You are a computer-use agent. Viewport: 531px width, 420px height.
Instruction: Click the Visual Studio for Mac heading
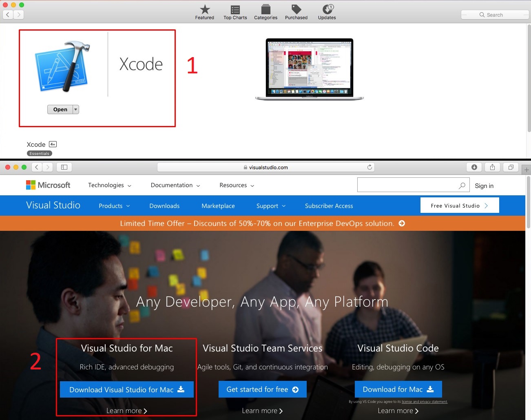127,348
